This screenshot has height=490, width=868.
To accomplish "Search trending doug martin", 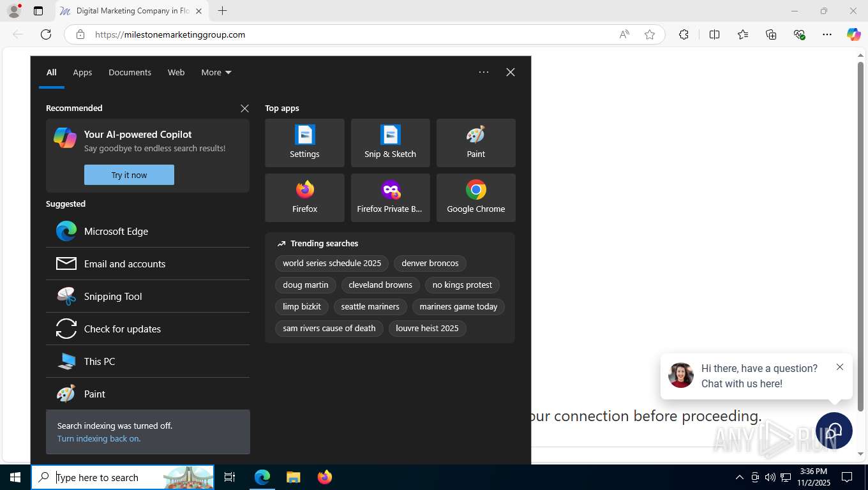I will tap(306, 285).
